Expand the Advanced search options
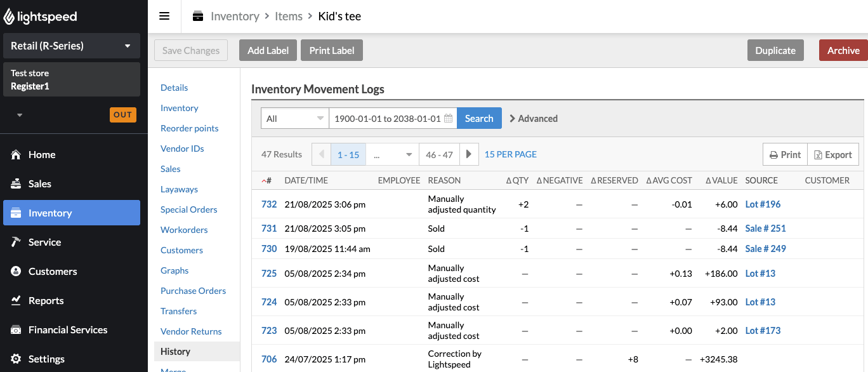Image resolution: width=868 pixels, height=372 pixels. click(x=534, y=119)
